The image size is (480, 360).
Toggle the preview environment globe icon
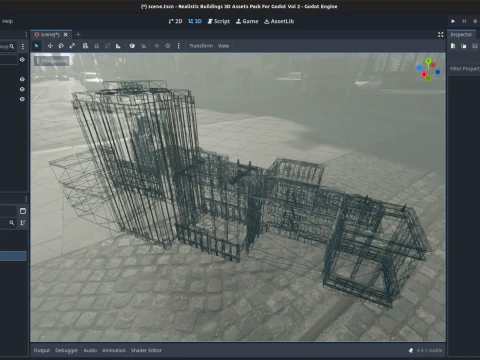[x=168, y=46]
